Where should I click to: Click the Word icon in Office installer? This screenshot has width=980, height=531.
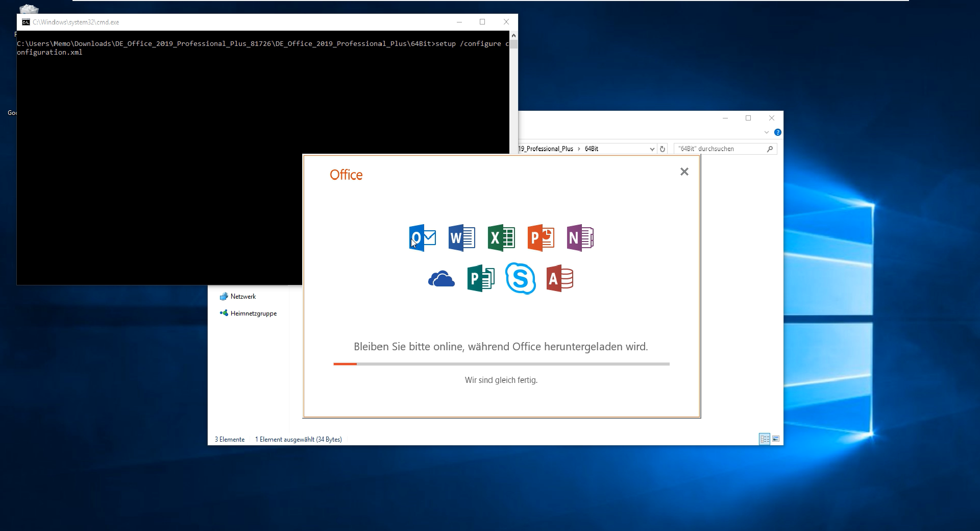462,238
